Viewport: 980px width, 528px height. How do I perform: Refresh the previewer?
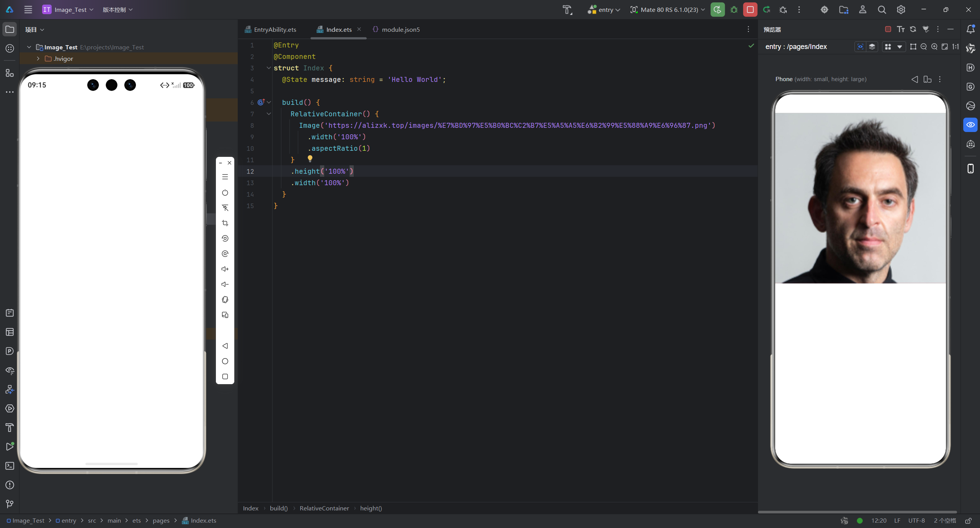click(x=913, y=29)
